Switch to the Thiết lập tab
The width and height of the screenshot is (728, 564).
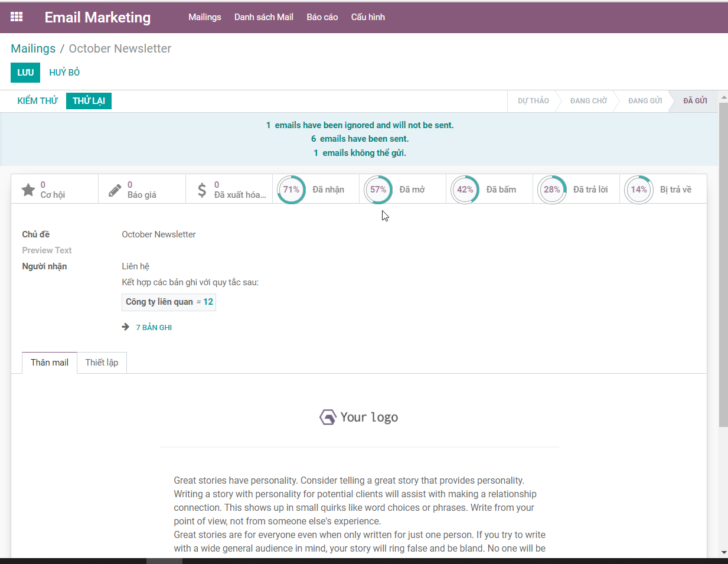point(102,363)
